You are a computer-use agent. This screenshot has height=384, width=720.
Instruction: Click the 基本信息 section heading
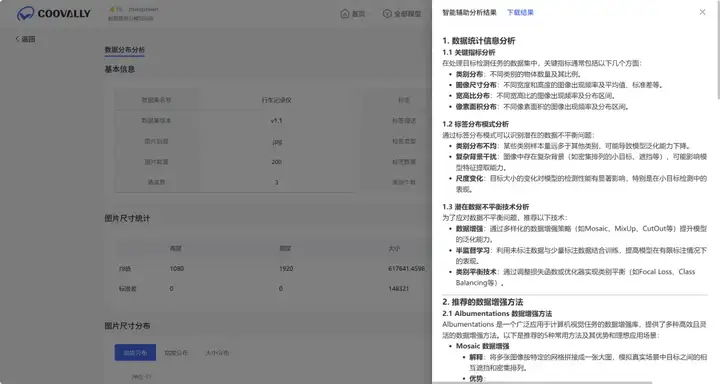pyautogui.click(x=119, y=69)
